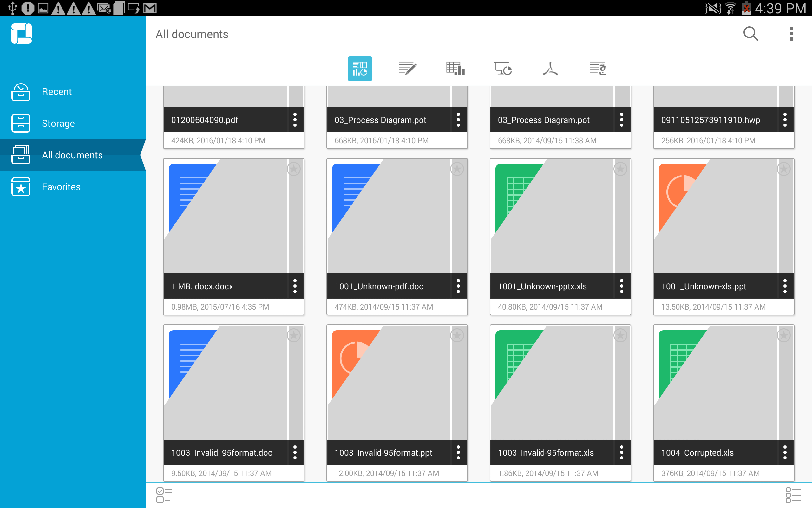Tap the multi-select checklist icon at bottom left
812x508 pixels.
[x=164, y=495]
